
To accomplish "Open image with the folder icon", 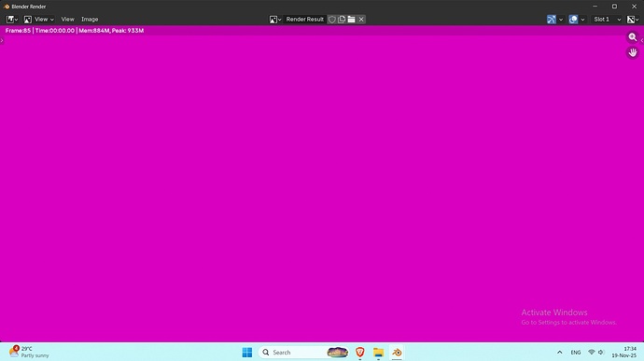I will pyautogui.click(x=352, y=20).
